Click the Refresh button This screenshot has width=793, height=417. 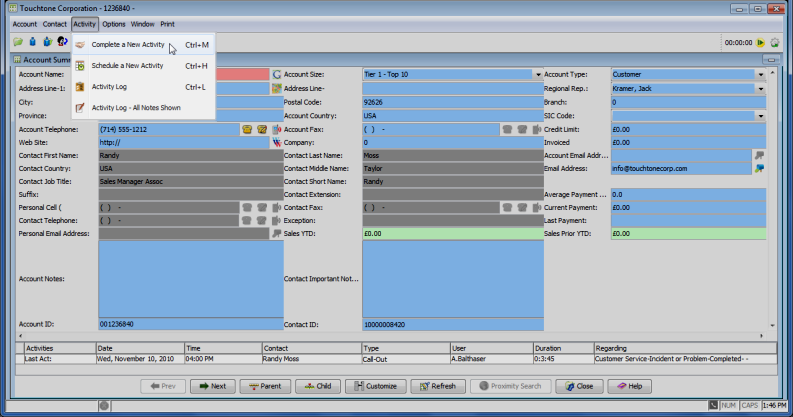tap(438, 386)
